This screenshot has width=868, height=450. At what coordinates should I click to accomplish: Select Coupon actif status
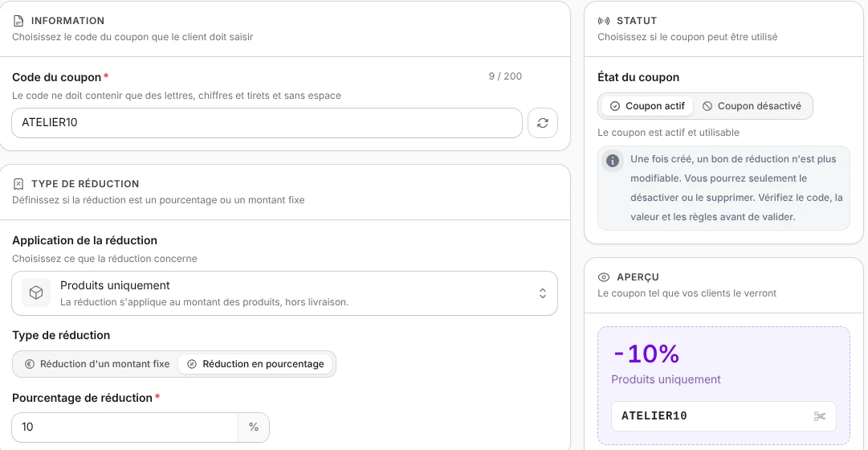[x=647, y=106]
